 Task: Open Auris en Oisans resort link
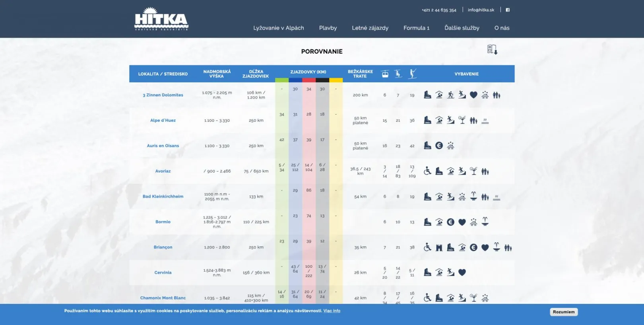coord(163,146)
